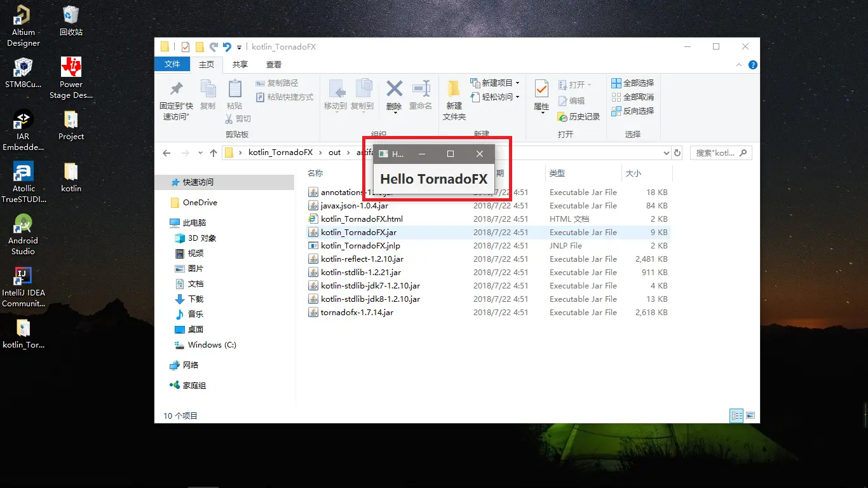Open the STM8Cu... desktop icon

pyautogui.click(x=24, y=73)
